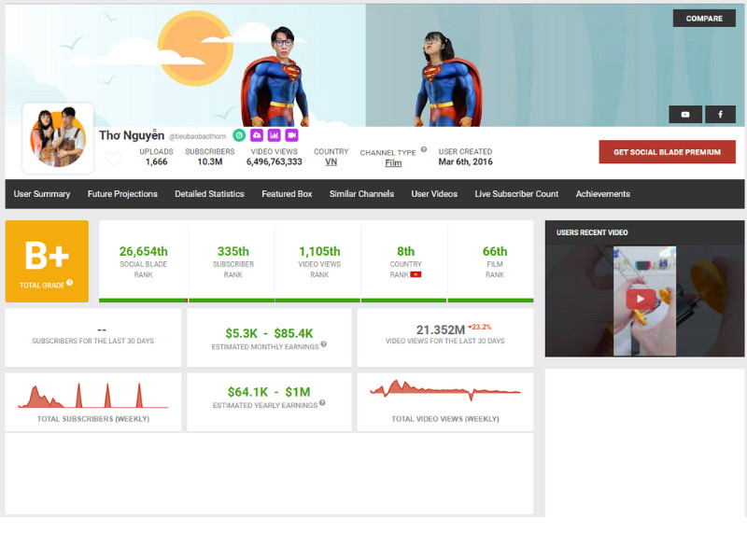
Task: View the Similar Channels tab
Action: click(361, 194)
